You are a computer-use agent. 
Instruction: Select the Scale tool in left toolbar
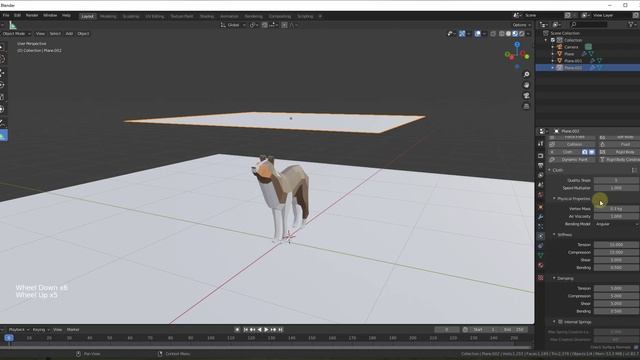[3, 97]
